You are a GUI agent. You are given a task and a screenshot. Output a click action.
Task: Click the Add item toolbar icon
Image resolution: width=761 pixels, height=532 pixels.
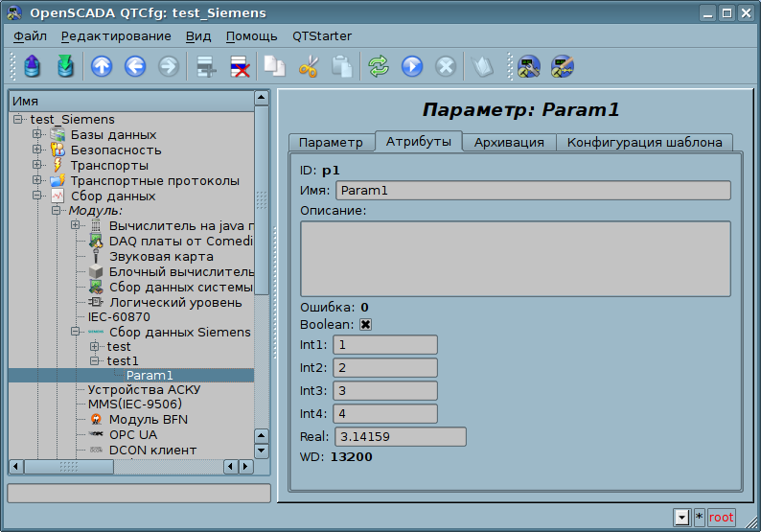[x=205, y=66]
